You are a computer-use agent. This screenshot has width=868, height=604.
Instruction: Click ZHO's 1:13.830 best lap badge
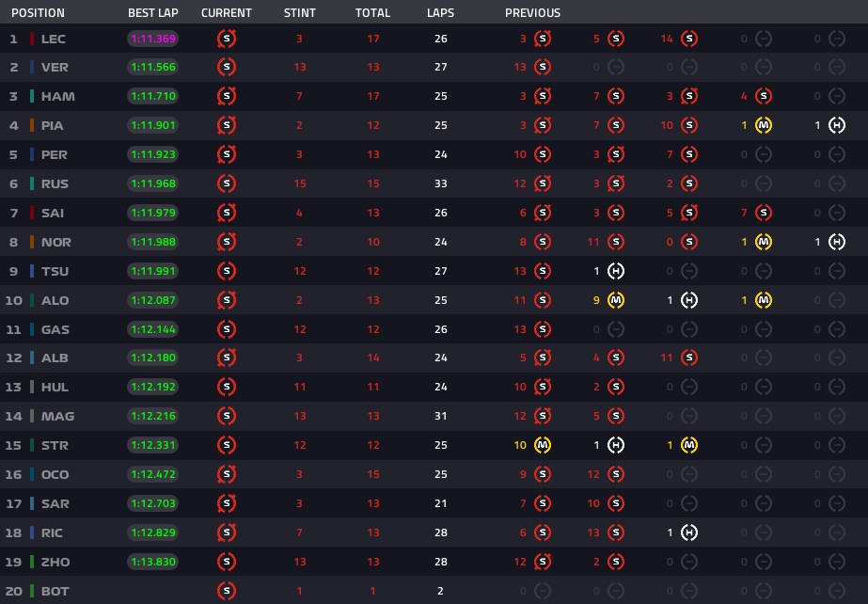(x=152, y=562)
